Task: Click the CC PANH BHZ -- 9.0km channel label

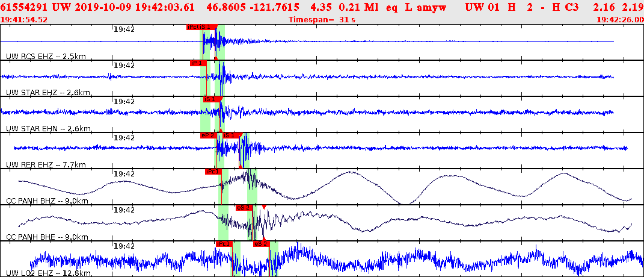Action: click(x=48, y=201)
